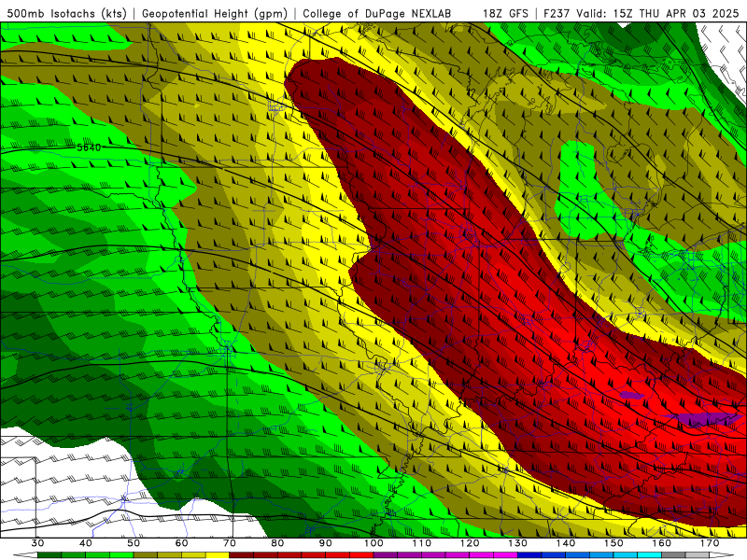The height and width of the screenshot is (560, 747).
Task: Click the '170' value on the color scale
Action: 710,543
